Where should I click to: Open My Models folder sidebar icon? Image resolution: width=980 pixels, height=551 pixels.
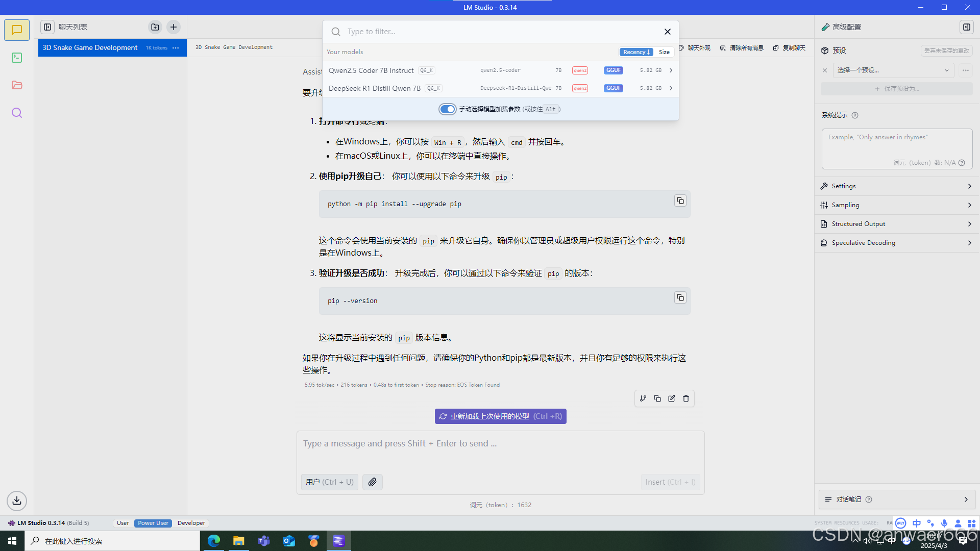coord(17,85)
